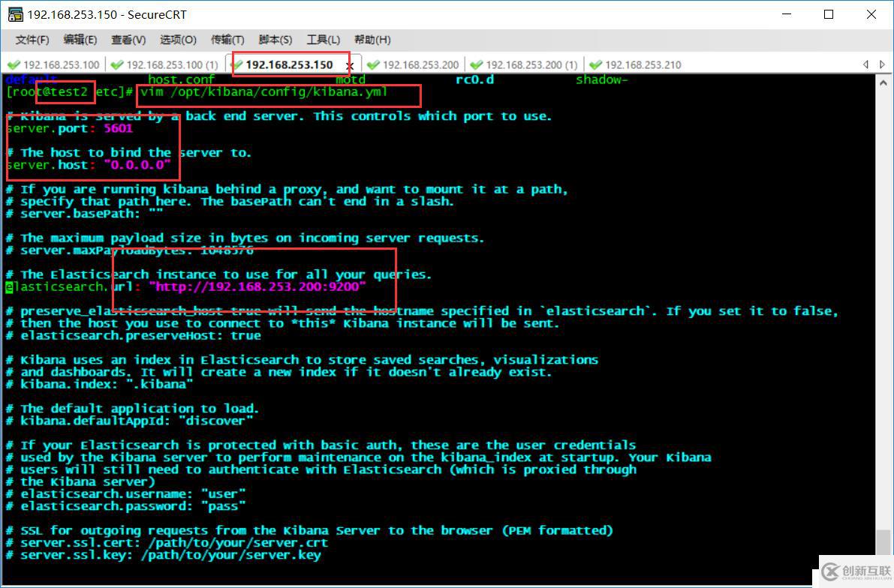Click the "# elasticsearch.password: "pass"" line
Image resolution: width=894 pixels, height=588 pixels.
[125, 506]
